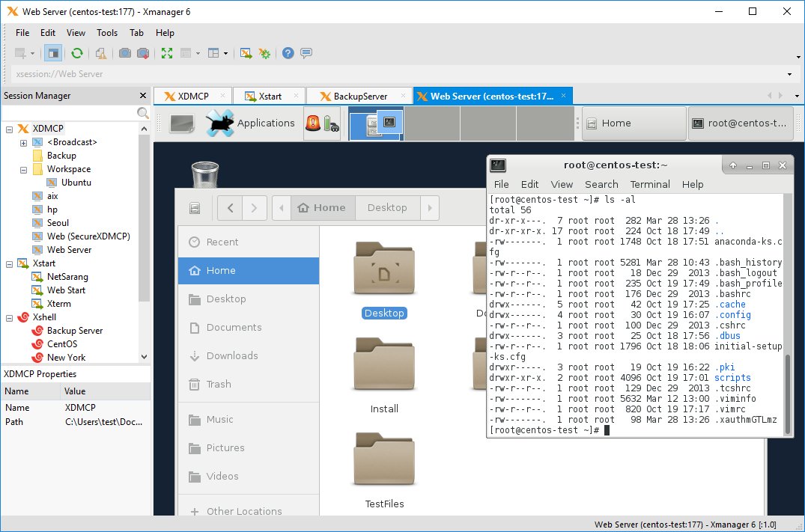The height and width of the screenshot is (532, 805).
Task: Switch to full screen with the green arrows icon
Action: (166, 52)
